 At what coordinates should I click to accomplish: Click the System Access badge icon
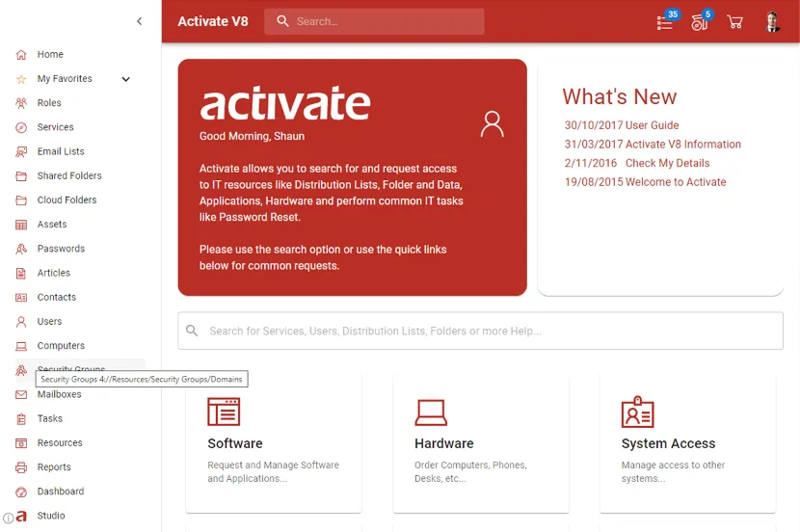point(637,412)
